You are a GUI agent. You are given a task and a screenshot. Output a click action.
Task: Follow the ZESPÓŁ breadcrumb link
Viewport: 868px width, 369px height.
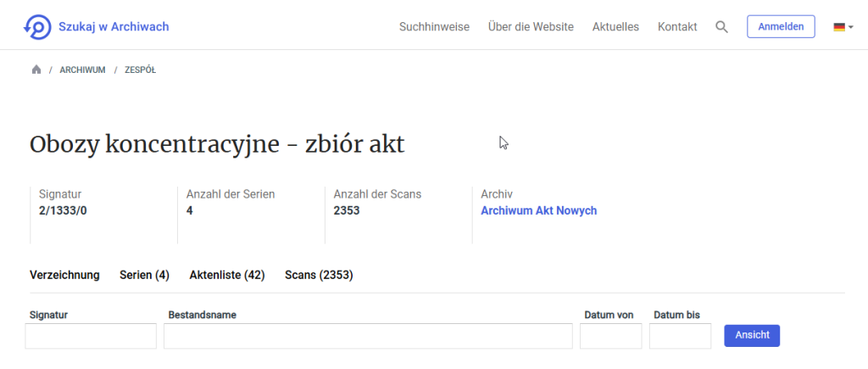[140, 70]
